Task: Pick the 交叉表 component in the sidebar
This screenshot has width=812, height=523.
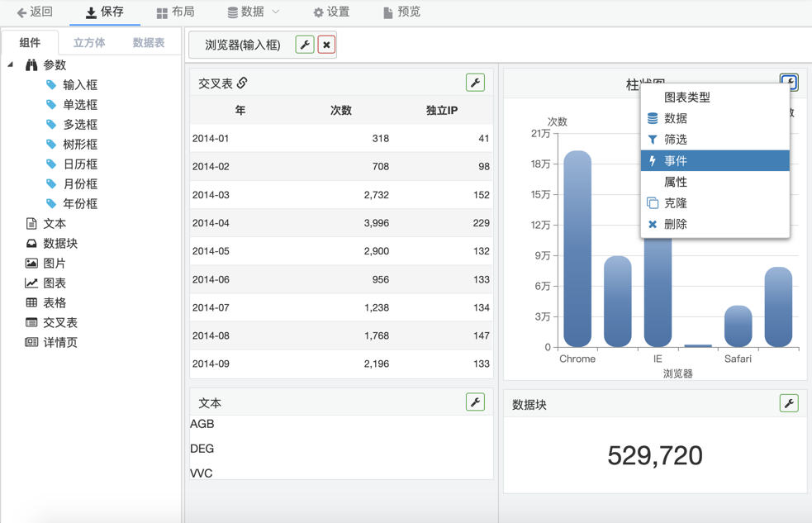Action: (59, 322)
